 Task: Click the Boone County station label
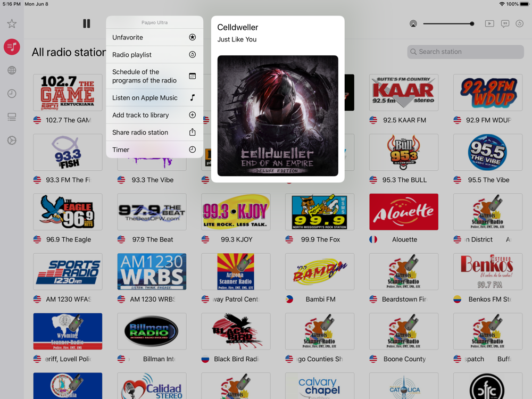[404, 359]
